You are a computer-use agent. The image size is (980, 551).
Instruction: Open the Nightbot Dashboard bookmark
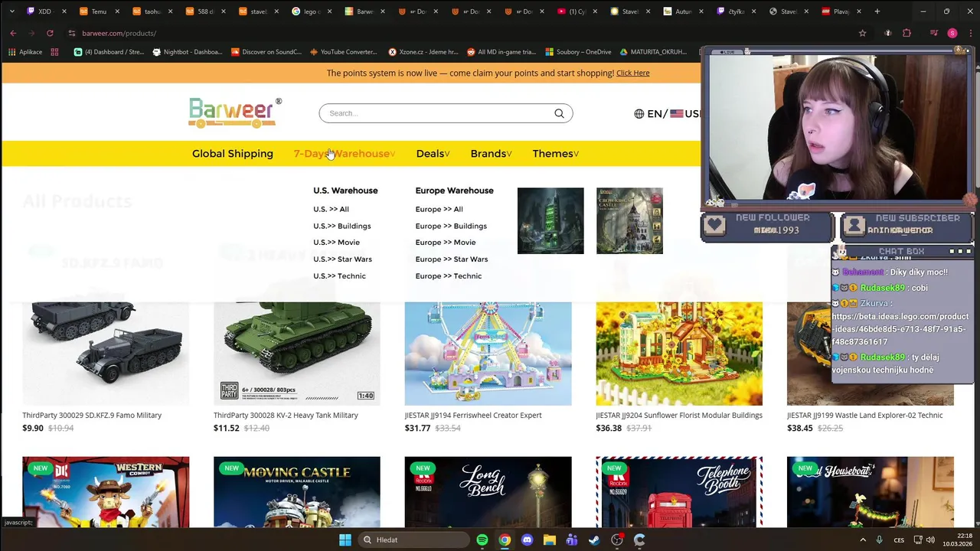pos(188,52)
